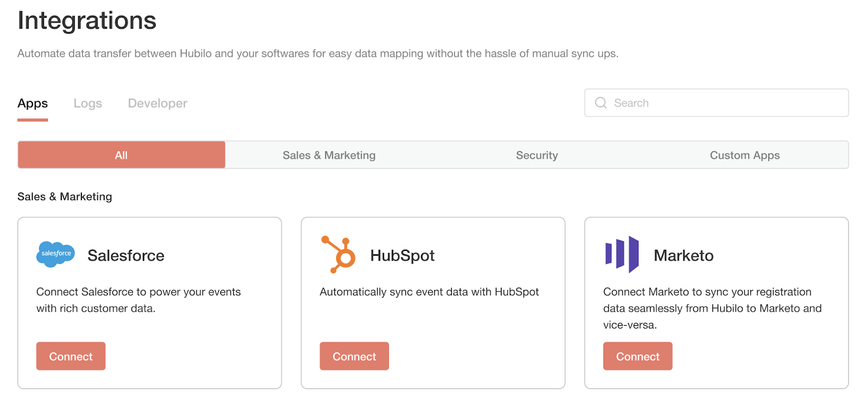The height and width of the screenshot is (407, 868).
Task: Click the Salesforce cloud logo
Action: click(55, 254)
